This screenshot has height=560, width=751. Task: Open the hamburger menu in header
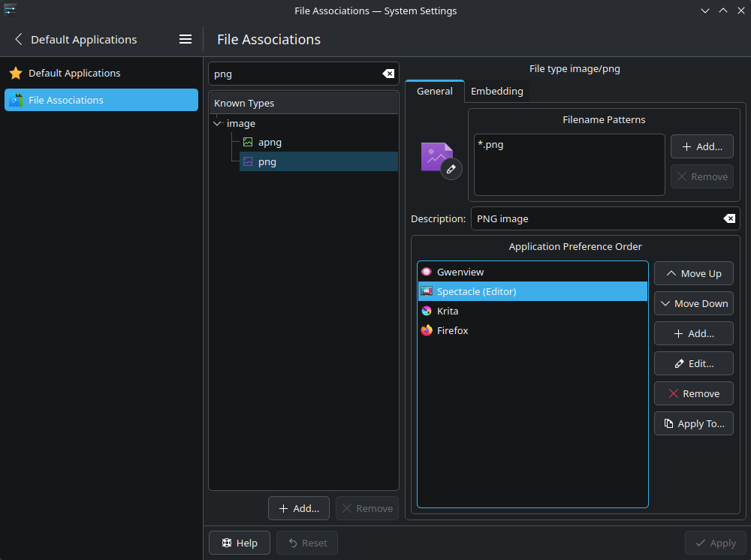click(x=185, y=40)
